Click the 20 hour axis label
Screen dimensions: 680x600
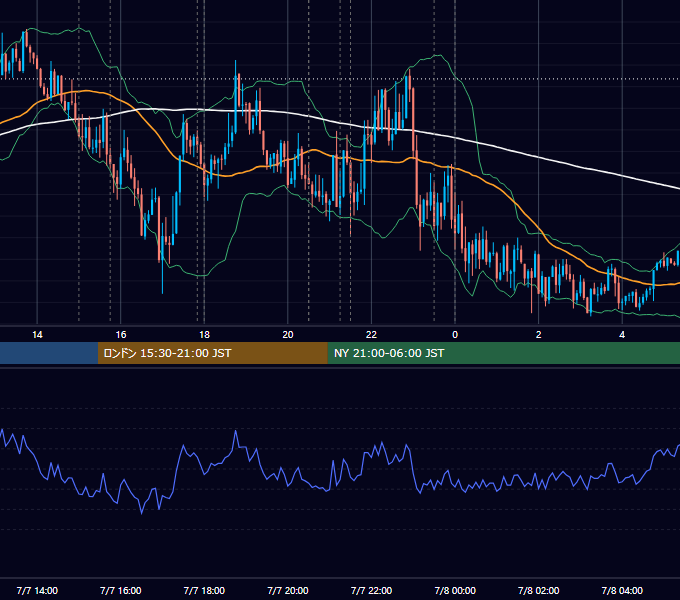288,335
